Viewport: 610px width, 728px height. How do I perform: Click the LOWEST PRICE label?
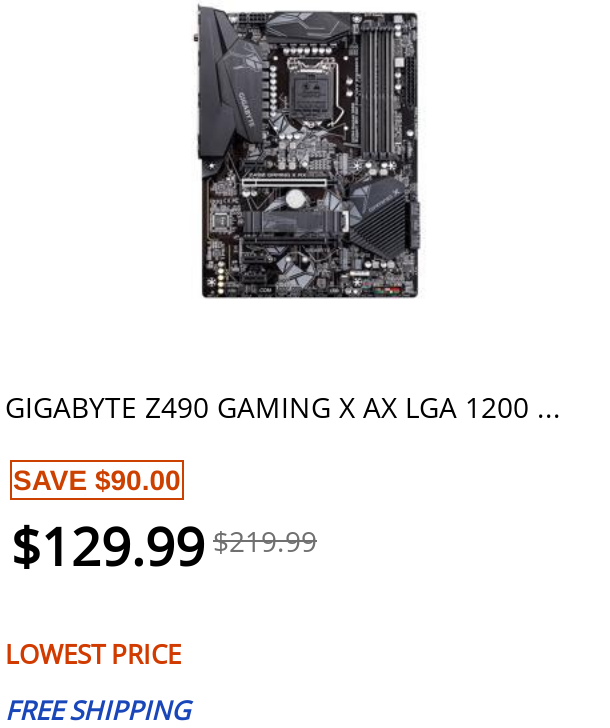[94, 654]
